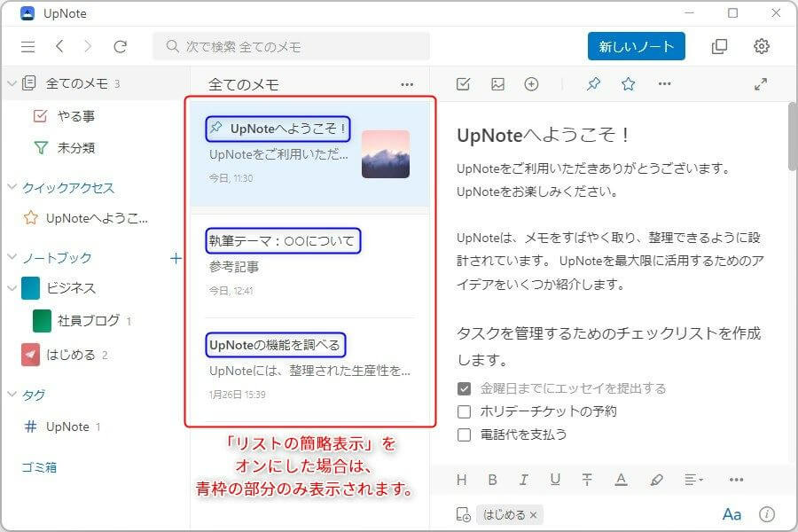This screenshot has height=532, width=798.
Task: Toggle the pin note icon
Action: 593,83
